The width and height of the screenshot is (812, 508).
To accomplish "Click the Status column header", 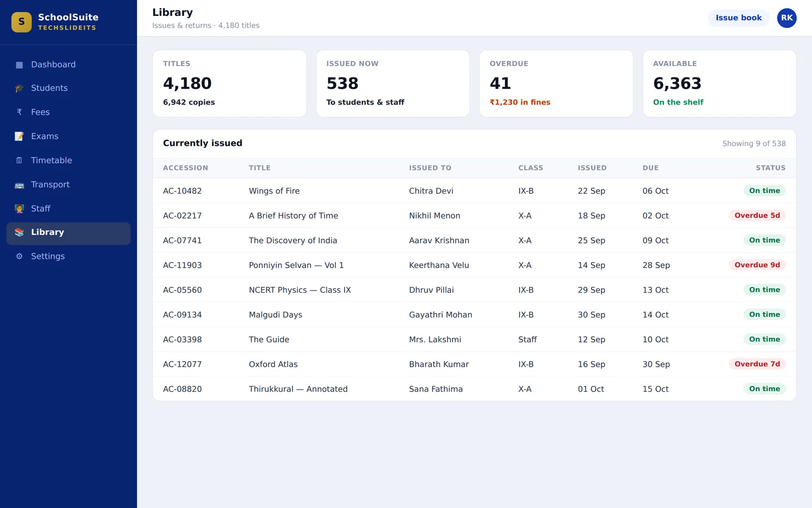I will 770,168.
